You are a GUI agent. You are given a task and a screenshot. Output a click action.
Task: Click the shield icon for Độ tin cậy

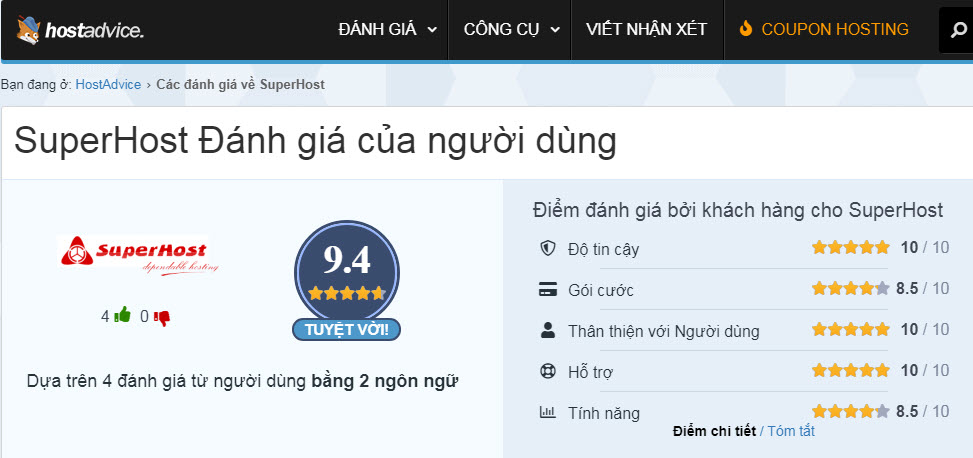[x=547, y=249]
